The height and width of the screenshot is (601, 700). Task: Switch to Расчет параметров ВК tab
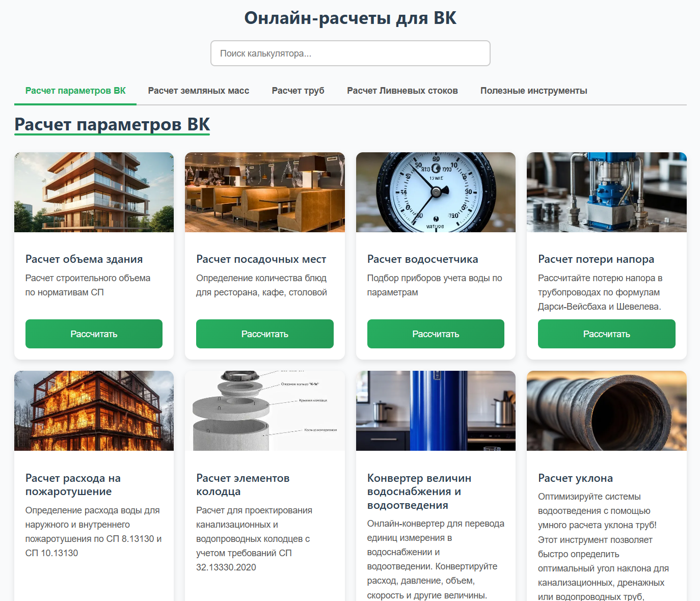(x=75, y=91)
